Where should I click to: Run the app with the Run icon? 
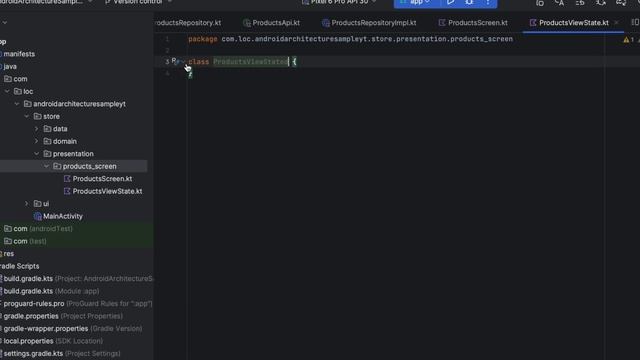451,2
